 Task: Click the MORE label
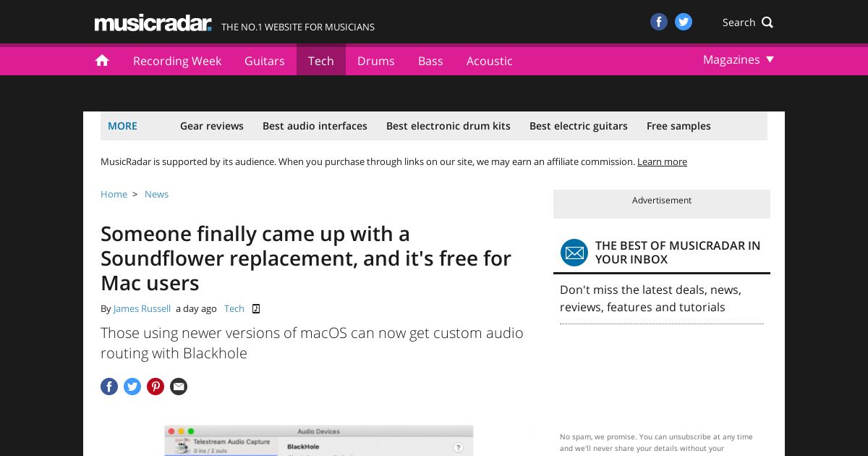[x=122, y=126]
